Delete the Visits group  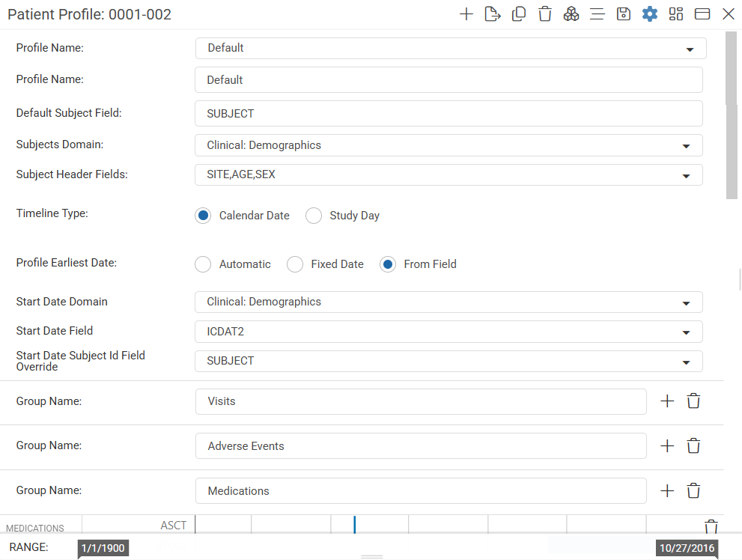click(694, 401)
